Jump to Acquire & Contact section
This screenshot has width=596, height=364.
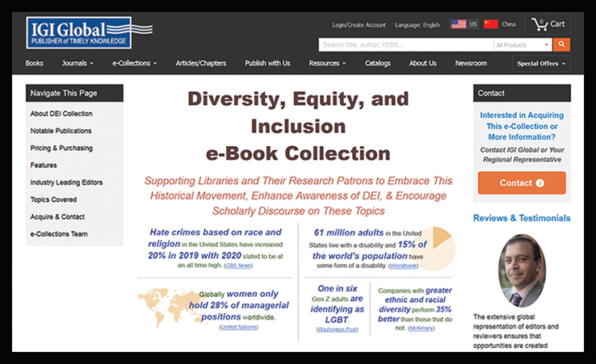(x=57, y=217)
